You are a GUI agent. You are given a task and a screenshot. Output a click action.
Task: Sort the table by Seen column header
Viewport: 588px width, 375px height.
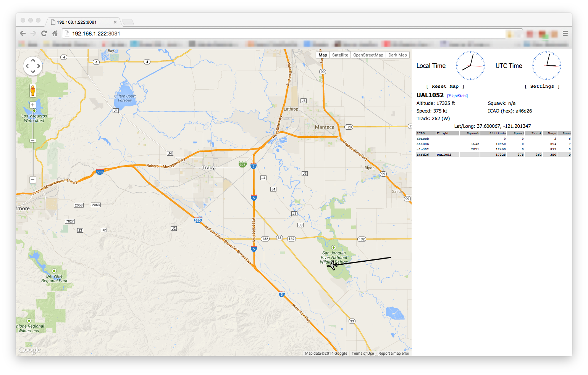tap(564, 134)
